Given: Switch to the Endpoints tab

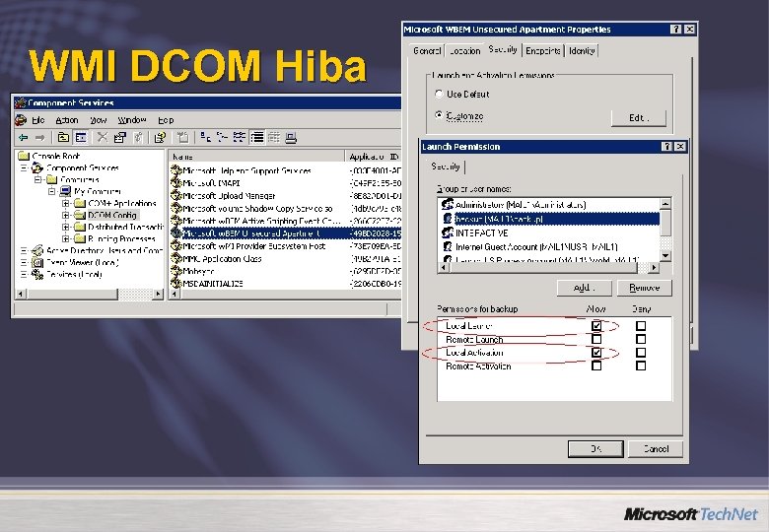Looking at the screenshot, I should [x=543, y=51].
